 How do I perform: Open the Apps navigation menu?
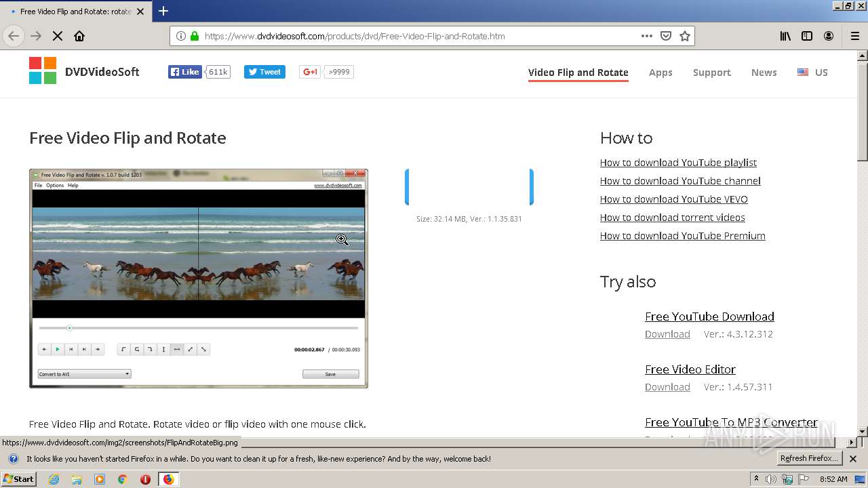click(660, 73)
